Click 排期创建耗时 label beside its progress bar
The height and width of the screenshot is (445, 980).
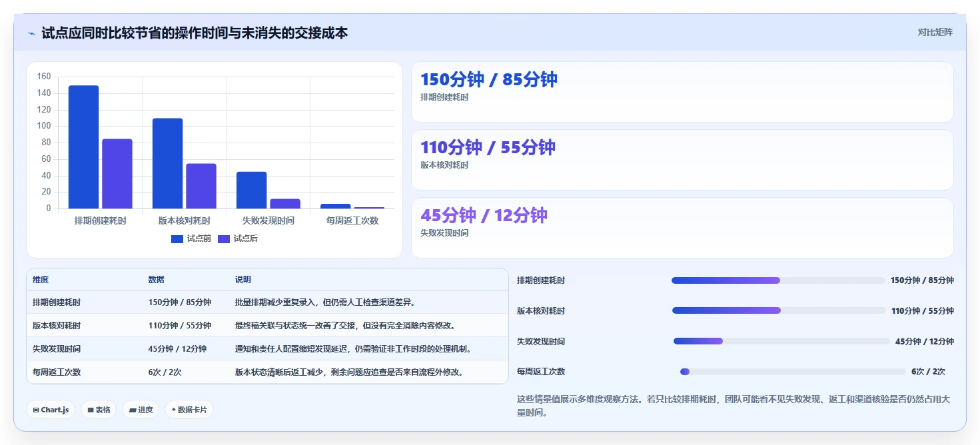pyautogui.click(x=541, y=280)
